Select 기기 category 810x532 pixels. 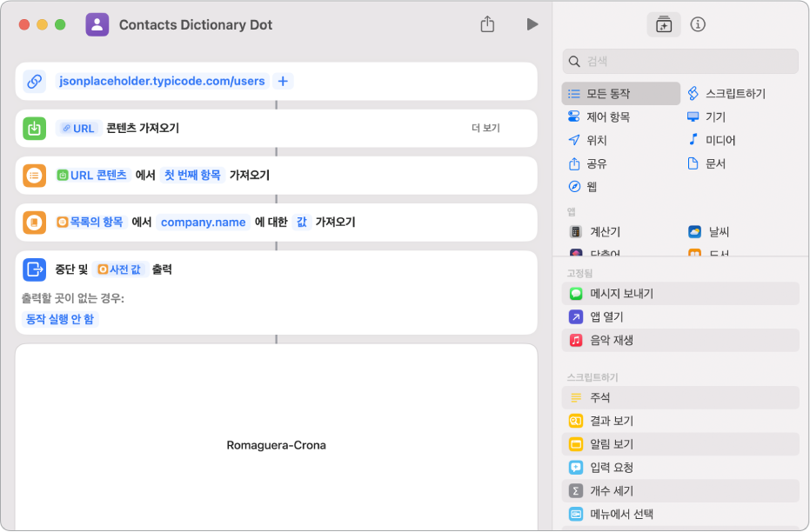click(706, 117)
